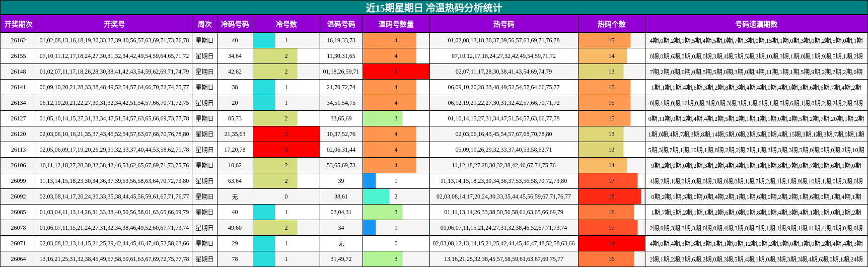Click omission periods cell in row 26127
Viewport: 868px width, 267px height.
(x=756, y=118)
